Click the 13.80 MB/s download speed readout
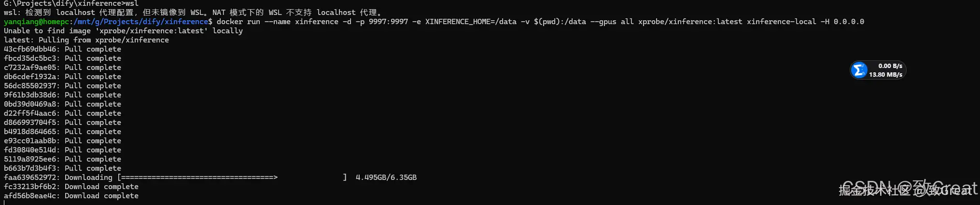Screen dimensions: 980x205 coord(886,75)
